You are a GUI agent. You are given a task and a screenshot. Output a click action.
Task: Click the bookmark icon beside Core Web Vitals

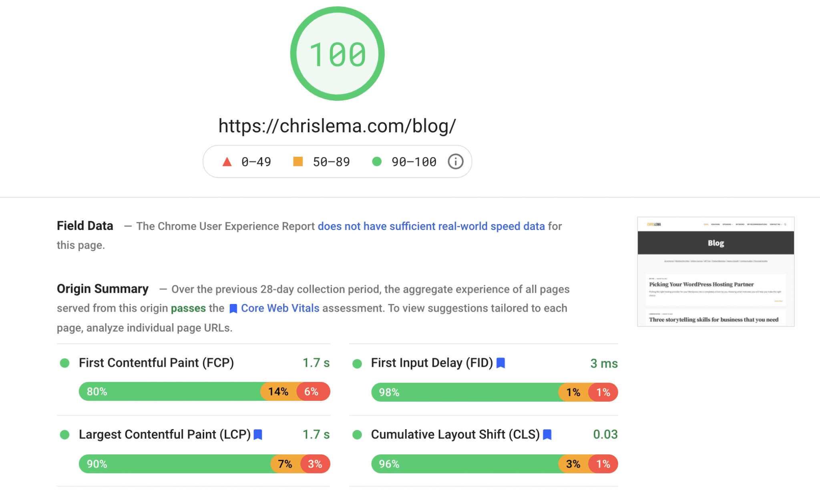click(233, 308)
